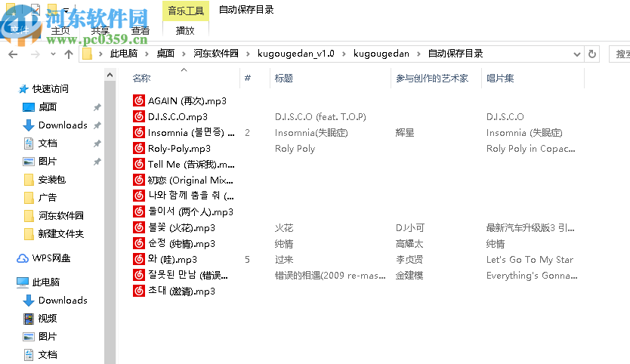Open 安装包 folder in sidebar
Image resolution: width=630 pixels, height=364 pixels.
pyautogui.click(x=52, y=180)
